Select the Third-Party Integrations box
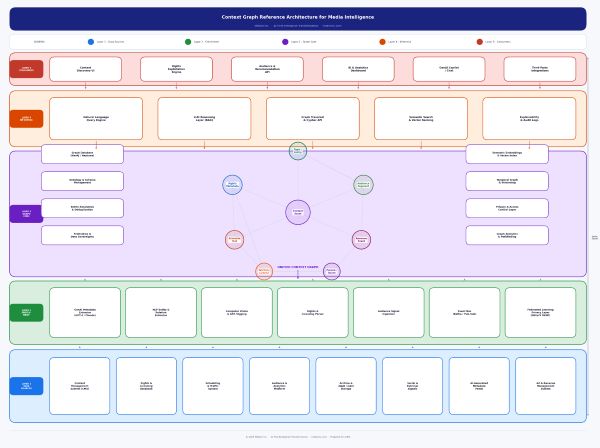The image size is (600, 448). click(x=540, y=69)
